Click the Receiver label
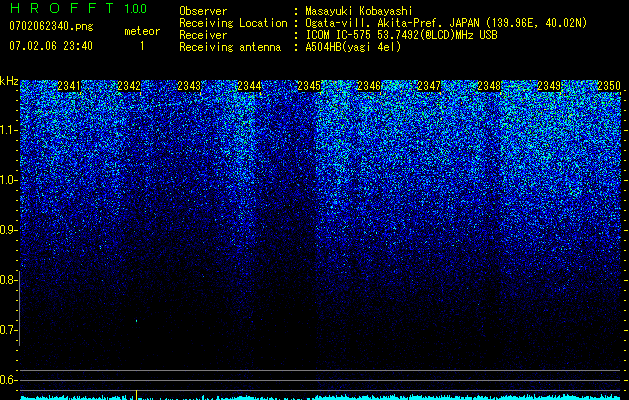629x400 pixels. [203, 35]
